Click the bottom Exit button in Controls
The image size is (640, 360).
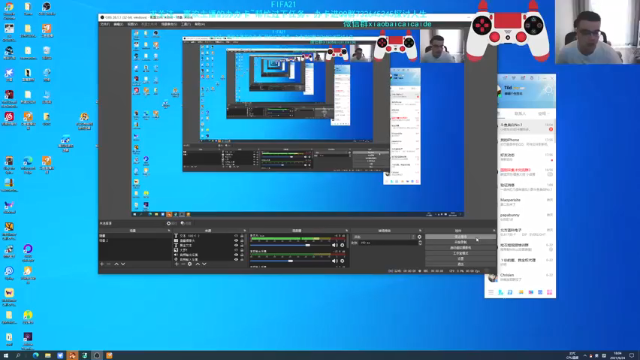[x=460, y=264]
